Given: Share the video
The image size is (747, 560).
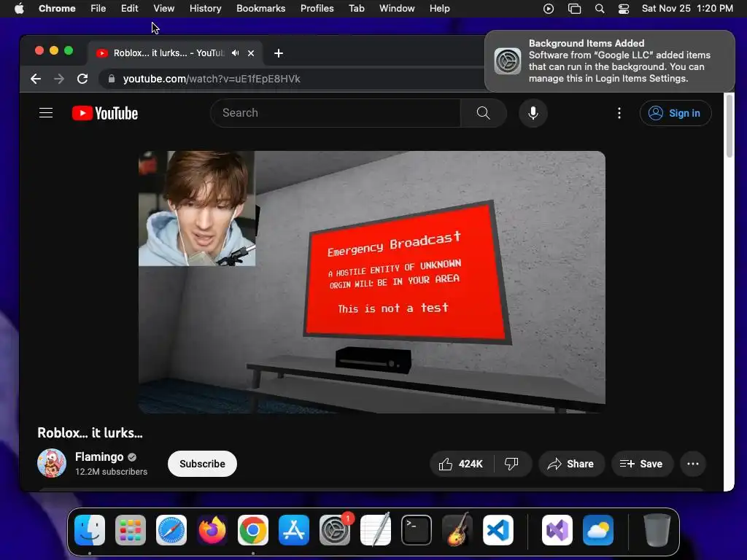Looking at the screenshot, I should pyautogui.click(x=571, y=464).
